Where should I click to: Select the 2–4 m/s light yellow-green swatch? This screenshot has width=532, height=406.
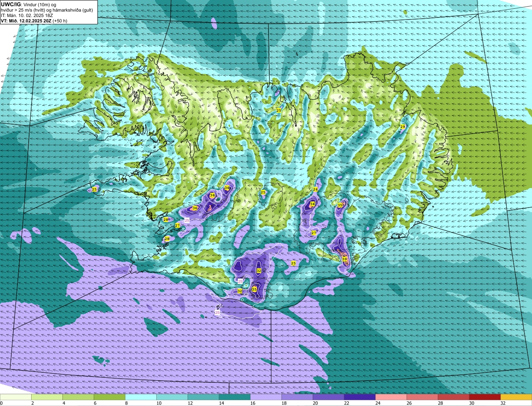(x=47, y=397)
